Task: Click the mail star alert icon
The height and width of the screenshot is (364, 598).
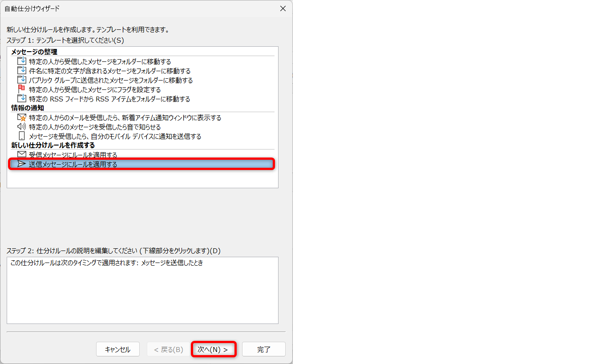Action: click(22, 118)
